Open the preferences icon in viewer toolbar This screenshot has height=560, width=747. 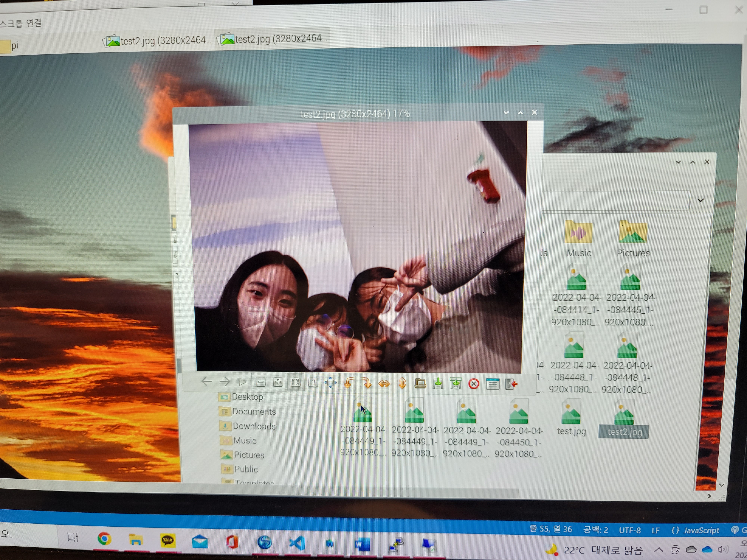coord(492,384)
